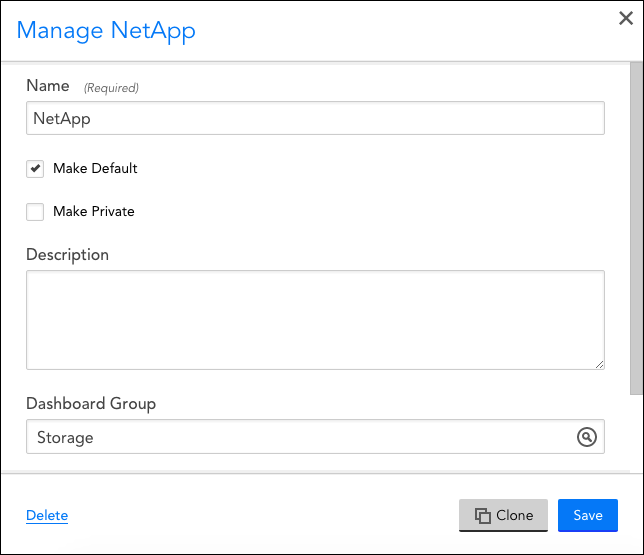
Task: Delete this dashboard via the Delete link
Action: coord(47,515)
